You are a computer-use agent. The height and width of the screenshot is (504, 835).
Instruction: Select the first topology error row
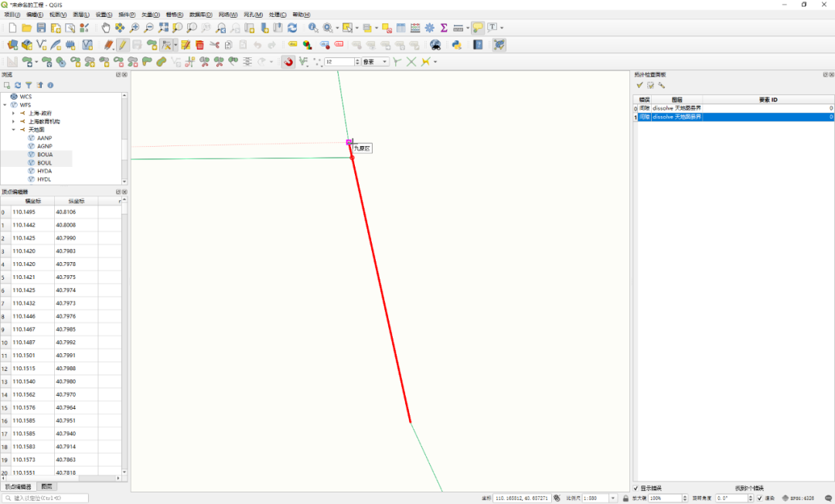pos(733,108)
